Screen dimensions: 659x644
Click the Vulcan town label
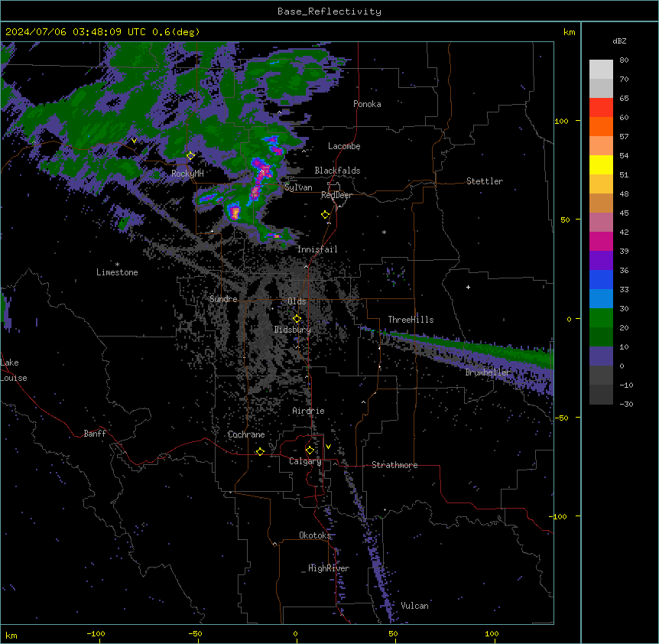414,606
